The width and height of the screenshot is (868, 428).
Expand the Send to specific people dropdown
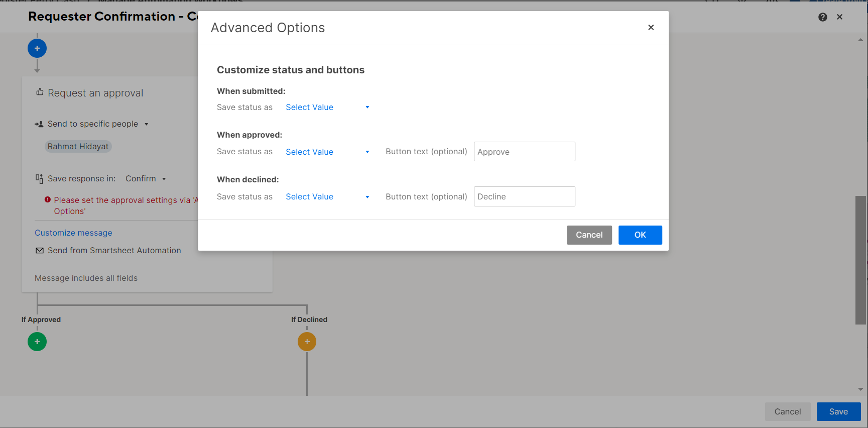[x=146, y=124]
